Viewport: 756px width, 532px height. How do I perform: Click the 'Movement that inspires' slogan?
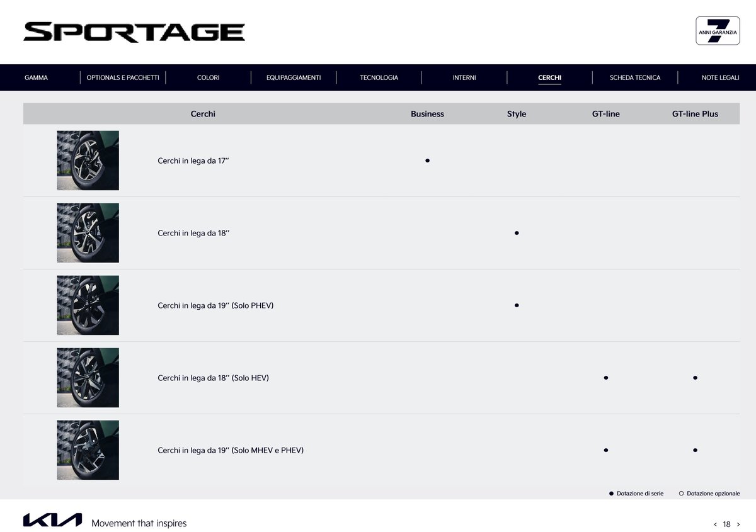point(139,523)
